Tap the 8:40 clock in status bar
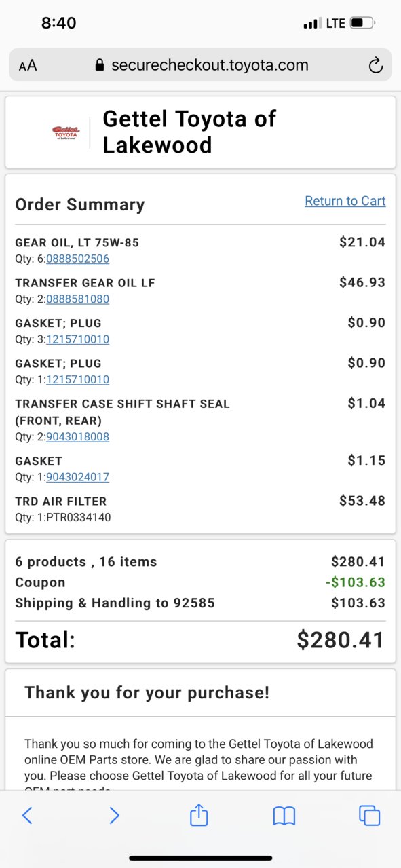Screen dimensions: 401x868 59,23
